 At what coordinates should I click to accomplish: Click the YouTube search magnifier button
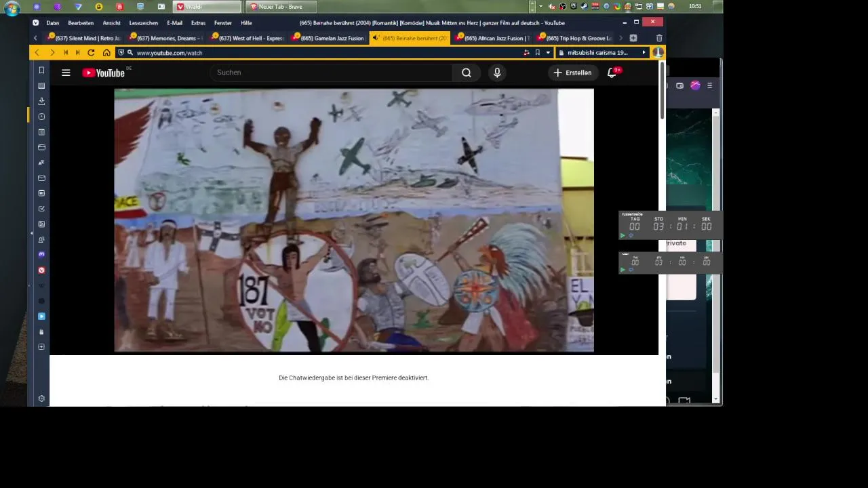(x=467, y=73)
